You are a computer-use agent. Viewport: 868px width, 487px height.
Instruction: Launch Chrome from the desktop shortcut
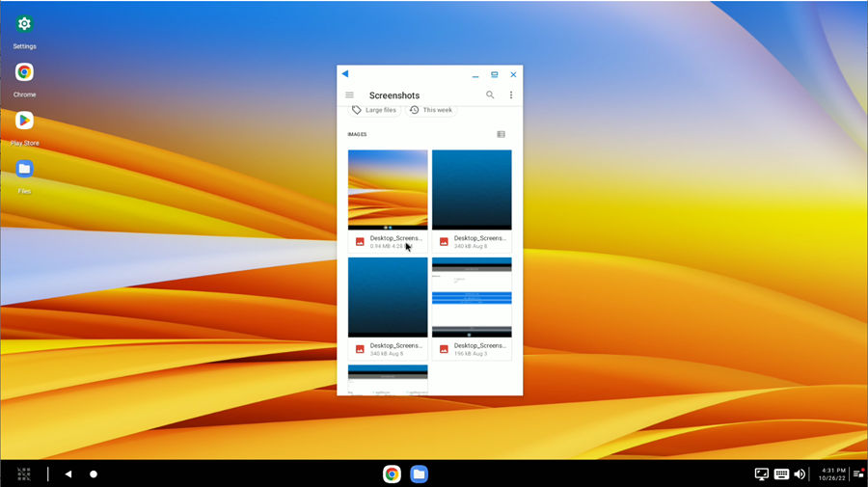pos(24,72)
